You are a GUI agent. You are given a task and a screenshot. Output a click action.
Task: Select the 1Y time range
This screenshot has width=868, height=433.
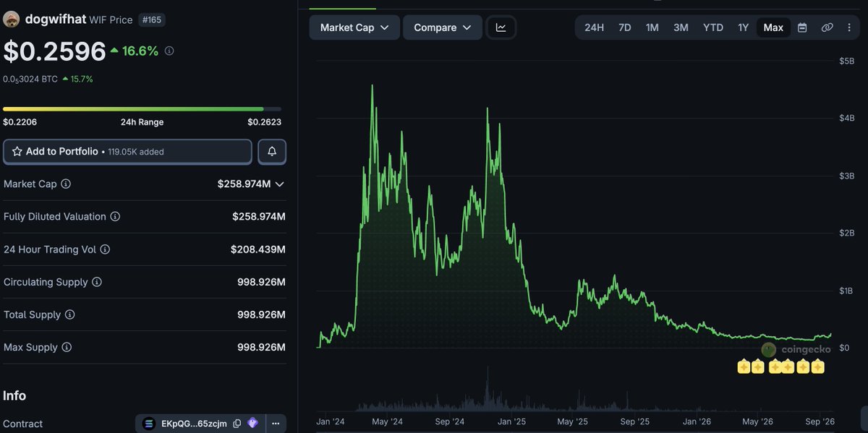click(744, 27)
